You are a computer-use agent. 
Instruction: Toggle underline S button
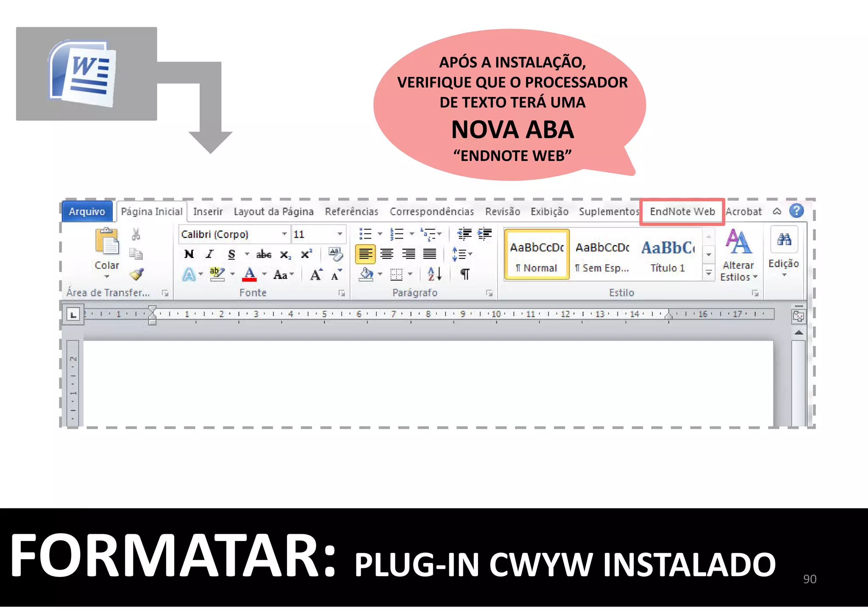[231, 254]
